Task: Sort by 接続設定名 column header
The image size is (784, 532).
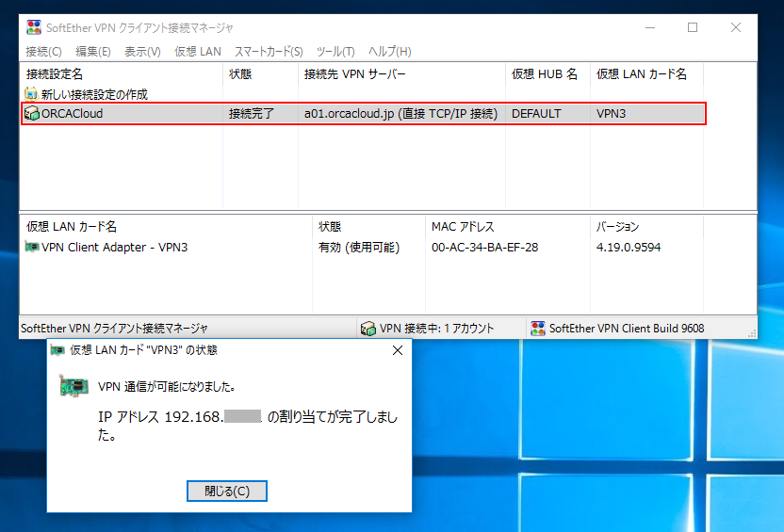Action: [x=122, y=74]
